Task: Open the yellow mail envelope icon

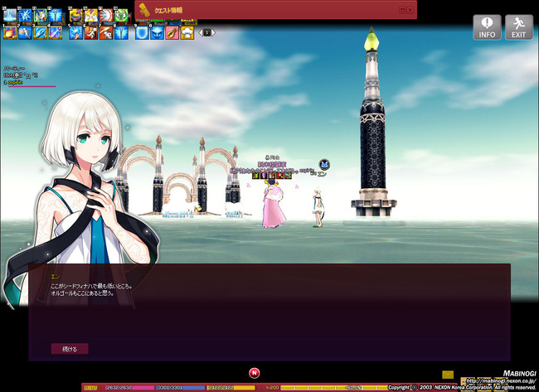Action: (x=448, y=375)
